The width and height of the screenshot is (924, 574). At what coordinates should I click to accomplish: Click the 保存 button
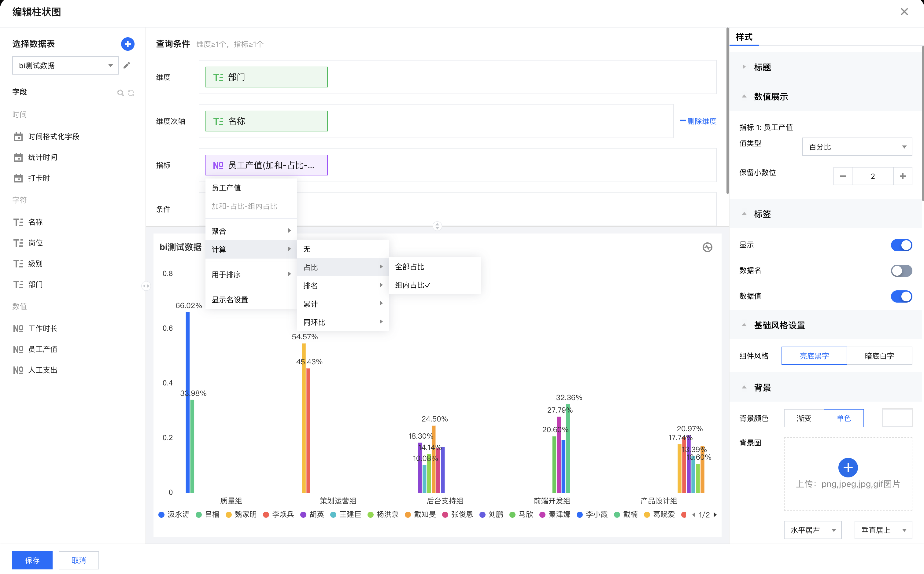coord(32,560)
